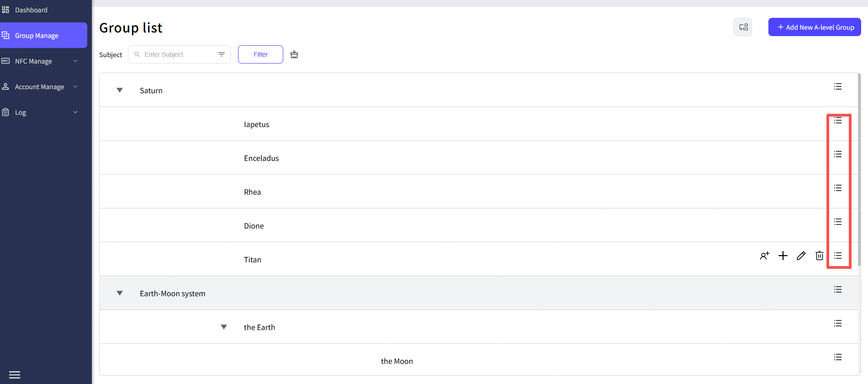This screenshot has width=868, height=384.
Task: Collapse the Earth subgroup
Action: (224, 327)
